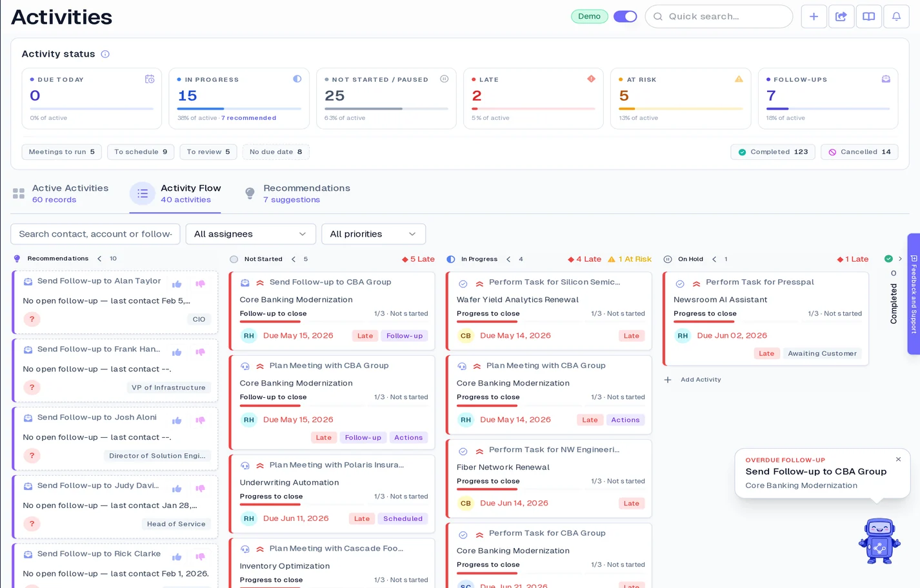
Task: Filter by To review
Action: click(x=208, y=152)
